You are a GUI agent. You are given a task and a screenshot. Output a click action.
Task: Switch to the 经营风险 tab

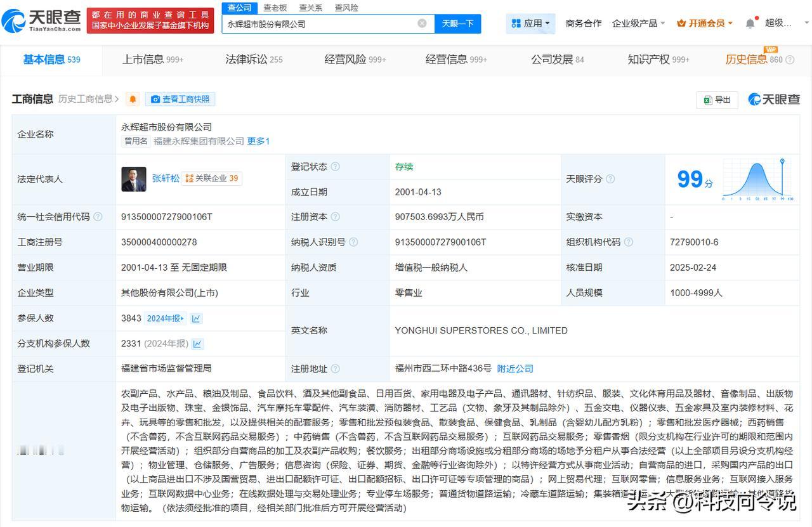355,60
